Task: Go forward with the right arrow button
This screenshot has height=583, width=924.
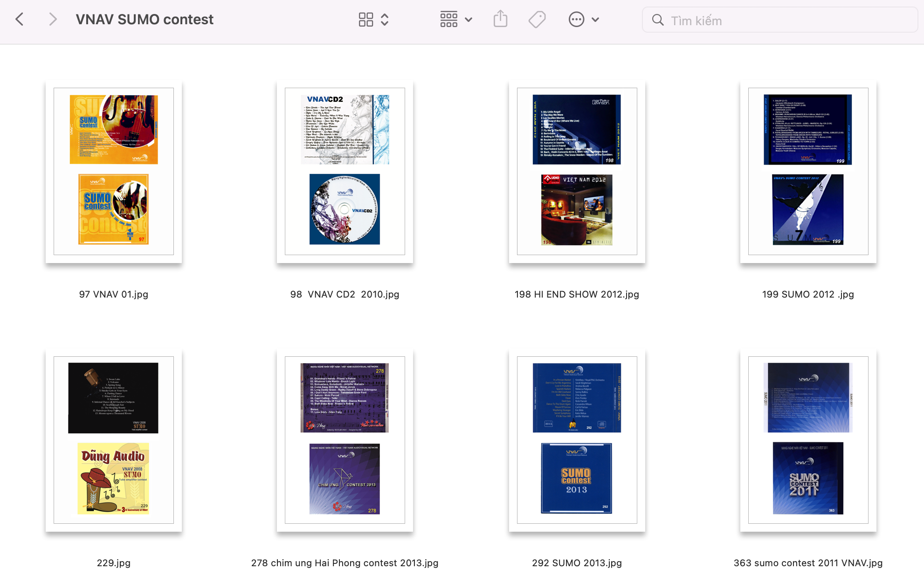Action: point(53,20)
